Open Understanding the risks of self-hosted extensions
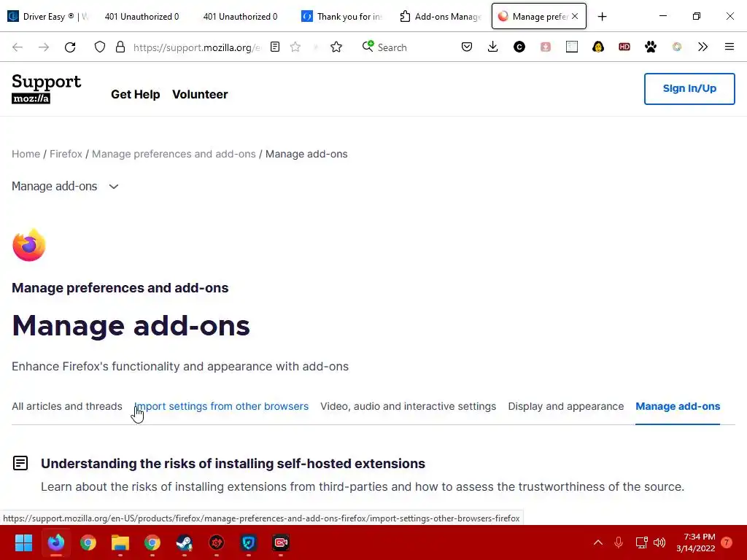This screenshot has width=747, height=560. (233, 463)
